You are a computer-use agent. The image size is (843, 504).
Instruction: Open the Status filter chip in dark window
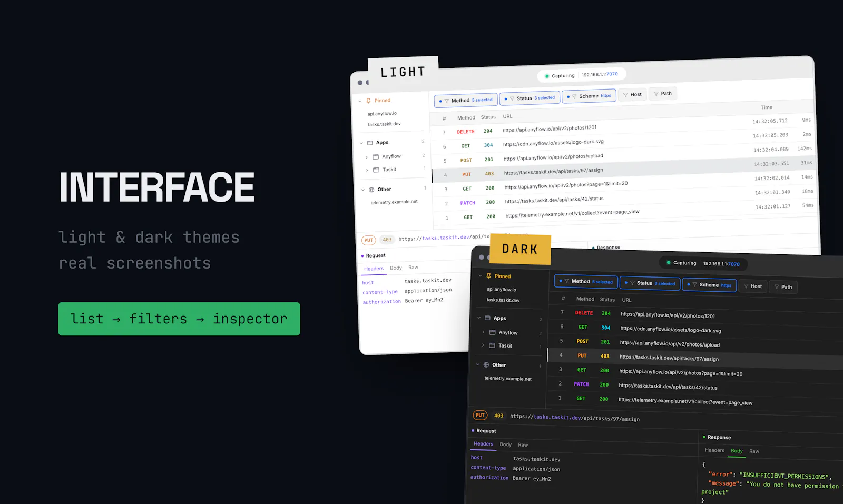pyautogui.click(x=650, y=283)
